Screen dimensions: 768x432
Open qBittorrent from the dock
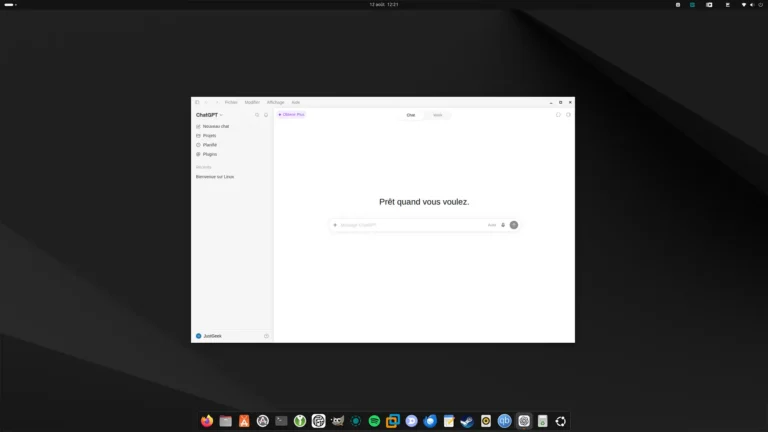(504, 421)
